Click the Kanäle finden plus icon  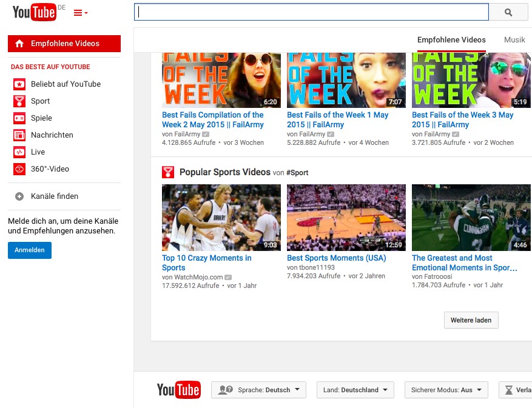[19, 196]
